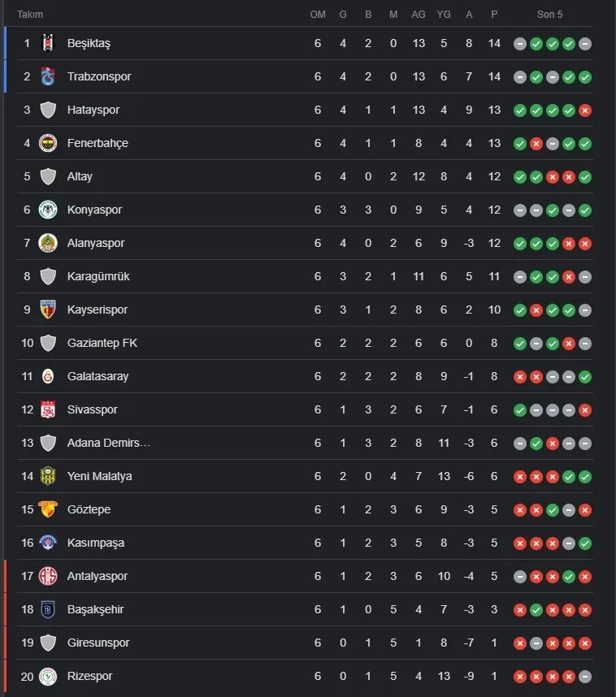Click Rizespor's last grey draw indicator

585,676
